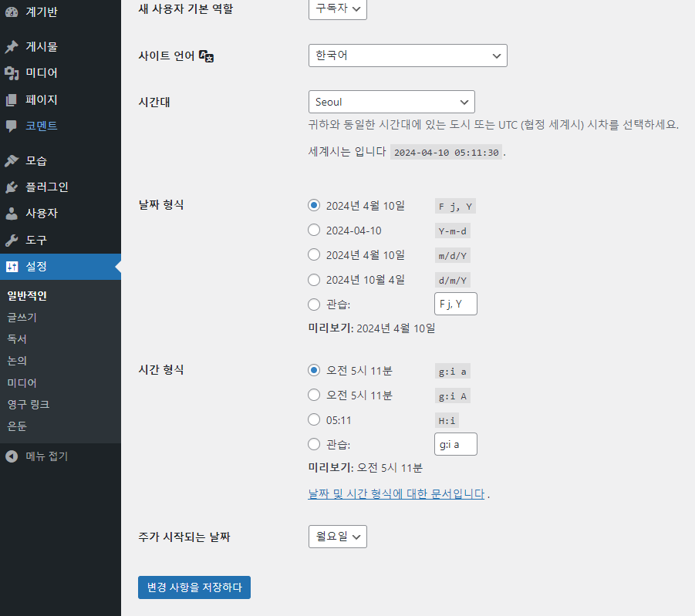Open the 독서 settings submenu
Viewport: 695px width, 616px height.
pyautogui.click(x=17, y=339)
